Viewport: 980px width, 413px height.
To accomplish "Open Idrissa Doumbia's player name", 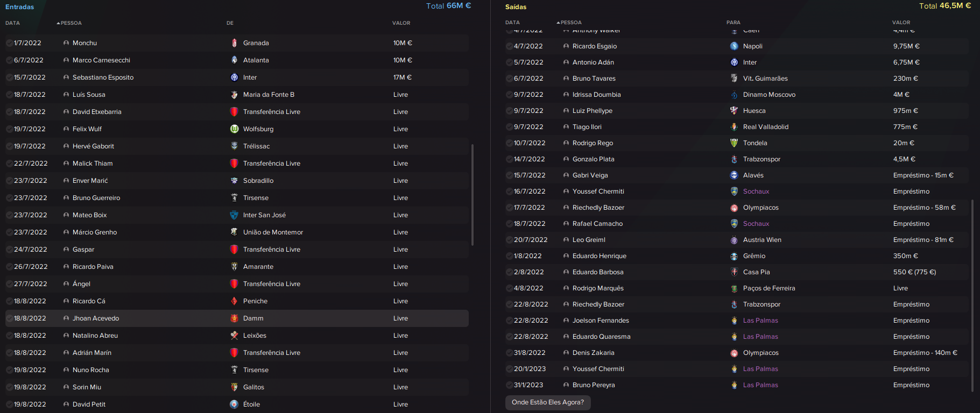I will point(597,95).
